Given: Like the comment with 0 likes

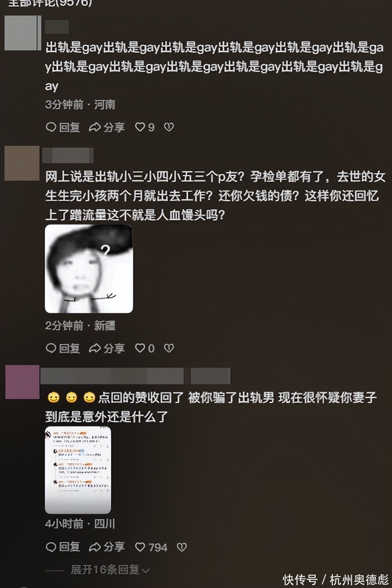Looking at the screenshot, I should pos(145,349).
